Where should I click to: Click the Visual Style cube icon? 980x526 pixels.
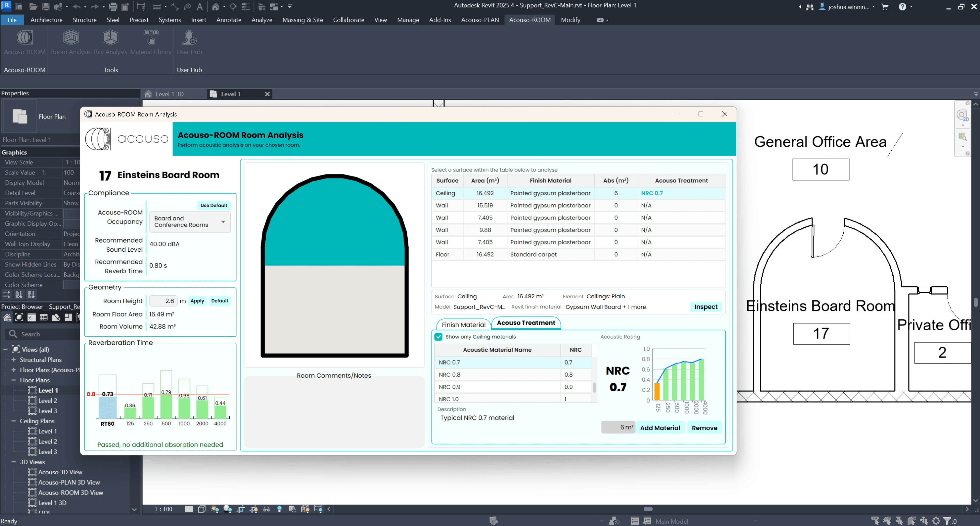tap(202, 509)
